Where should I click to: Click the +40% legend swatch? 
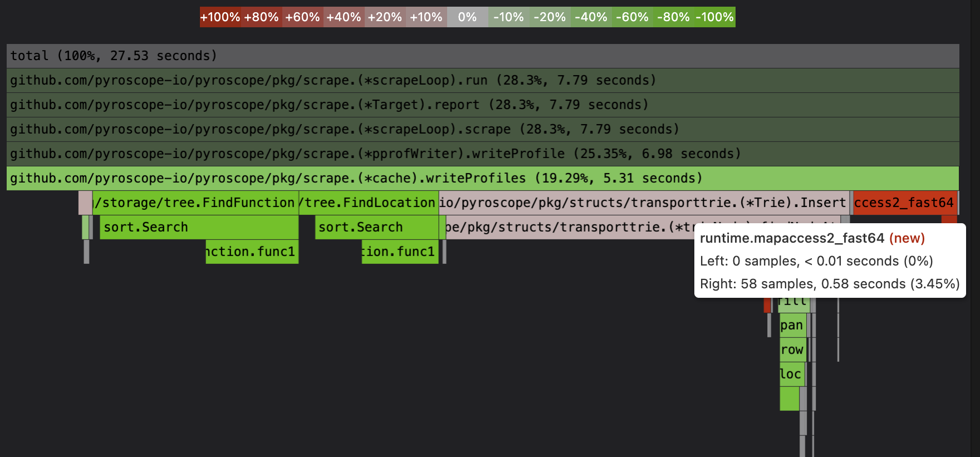[344, 17]
